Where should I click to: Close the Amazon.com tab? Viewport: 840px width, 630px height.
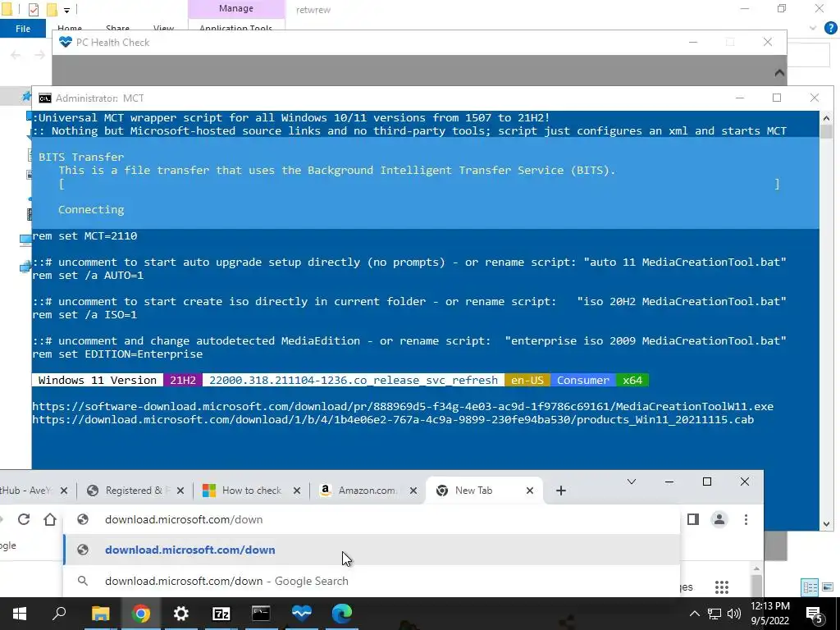click(413, 491)
